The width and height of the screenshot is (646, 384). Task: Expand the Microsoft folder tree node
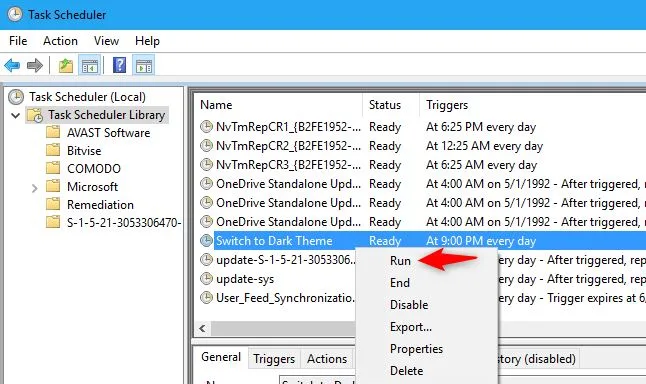35,188
